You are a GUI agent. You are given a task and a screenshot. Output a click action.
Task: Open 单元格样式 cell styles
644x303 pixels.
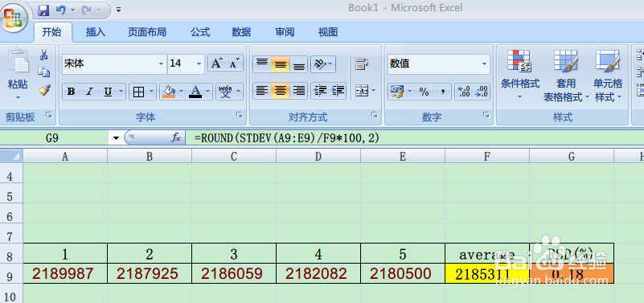[x=608, y=76]
